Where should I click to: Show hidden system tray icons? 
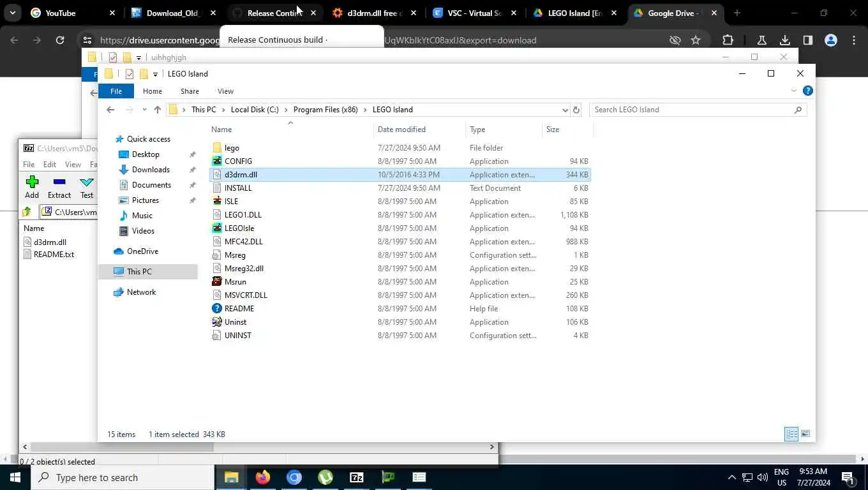click(731, 477)
